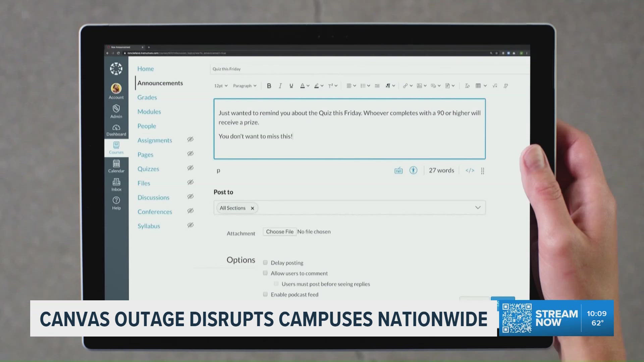
Task: Check Enable podcast feed option
Action: tap(265, 294)
